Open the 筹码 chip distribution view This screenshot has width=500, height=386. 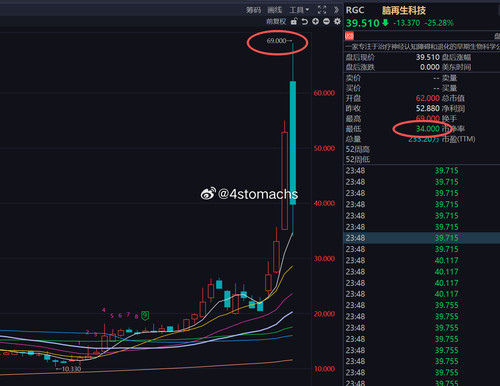[253, 10]
